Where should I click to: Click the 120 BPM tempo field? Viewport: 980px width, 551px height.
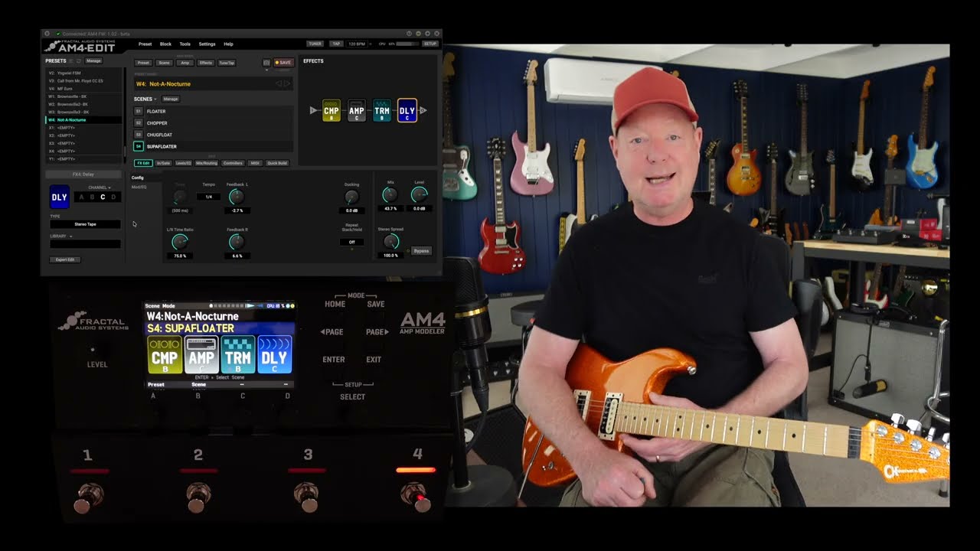(357, 44)
